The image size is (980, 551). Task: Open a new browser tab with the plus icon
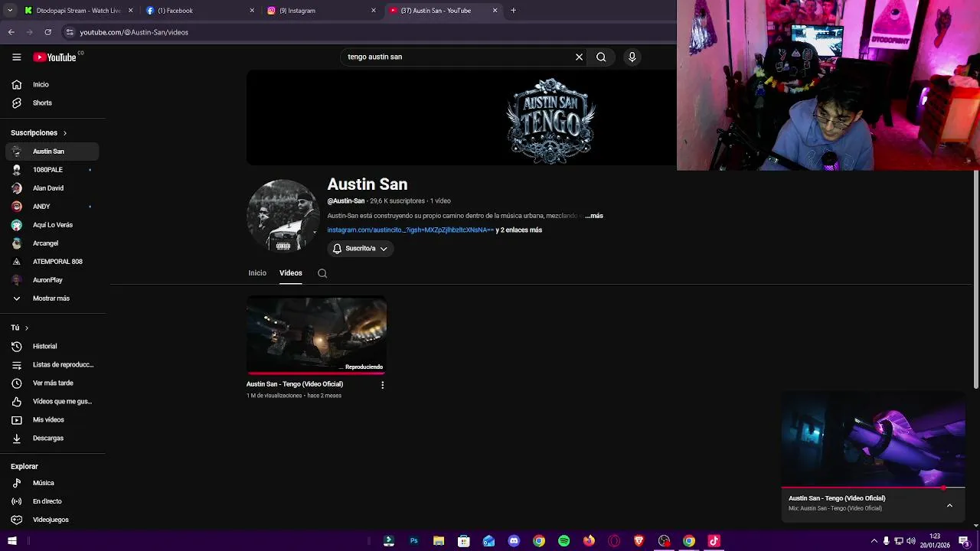[x=513, y=11]
